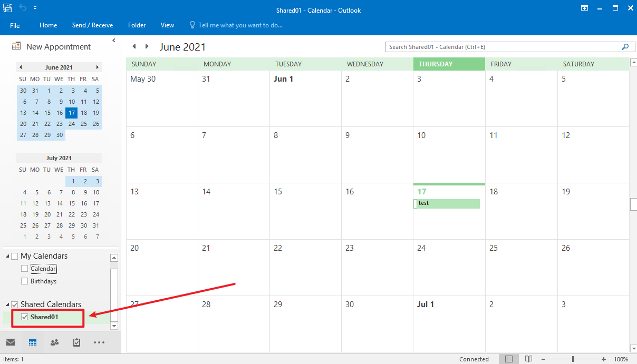Viewport: 637px width, 364px height.
Task: Check the My Calendars group checkbox
Action: click(x=14, y=256)
